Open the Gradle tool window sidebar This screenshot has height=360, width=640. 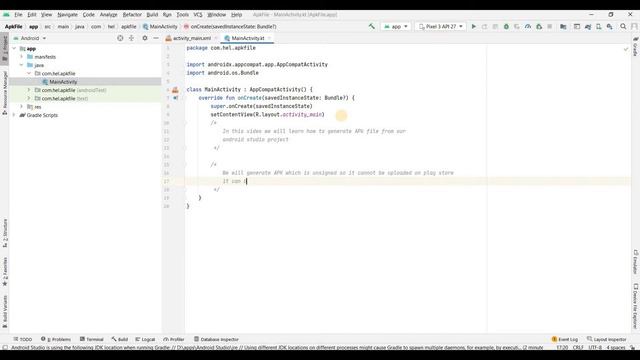636,46
